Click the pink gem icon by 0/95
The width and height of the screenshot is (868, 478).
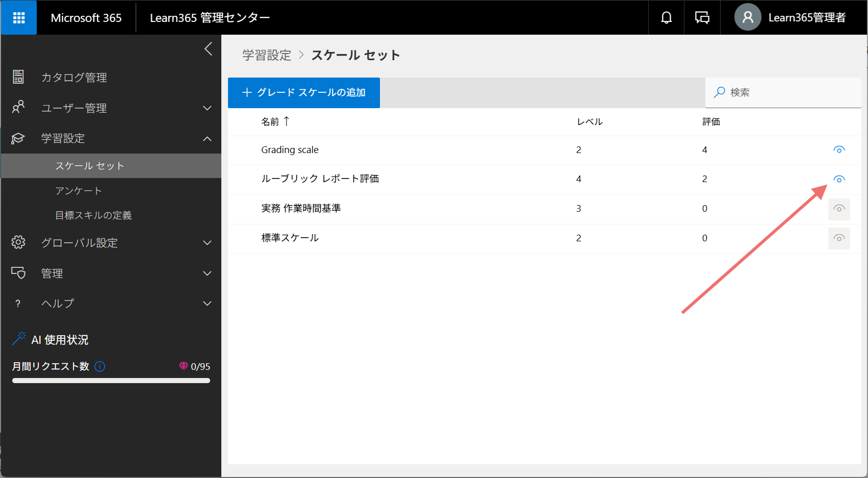click(184, 366)
